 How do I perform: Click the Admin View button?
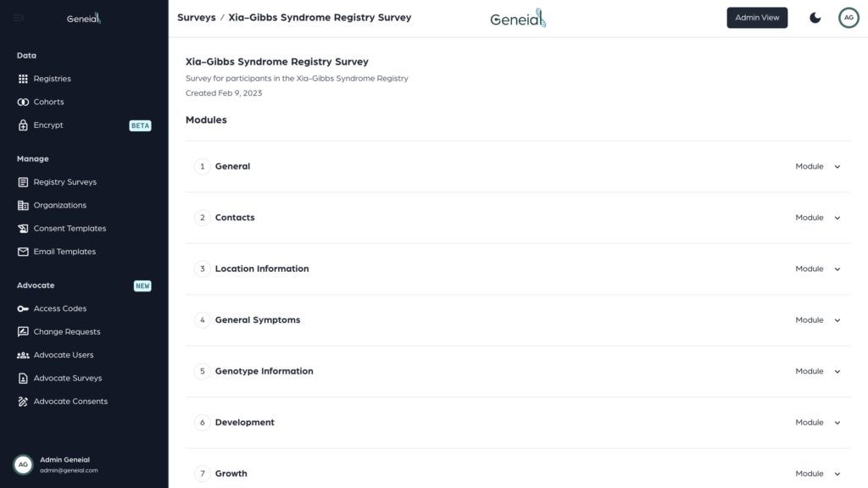[x=757, y=18]
